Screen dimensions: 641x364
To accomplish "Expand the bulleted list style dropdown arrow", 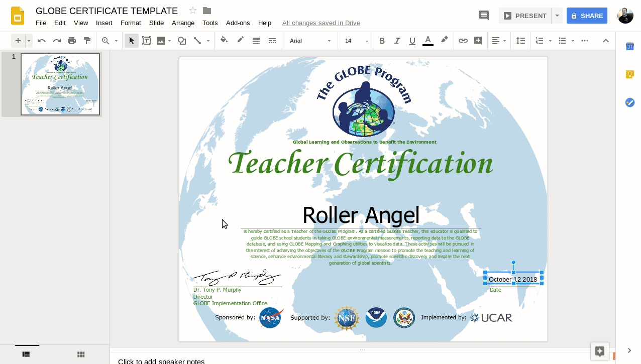I will (x=573, y=41).
